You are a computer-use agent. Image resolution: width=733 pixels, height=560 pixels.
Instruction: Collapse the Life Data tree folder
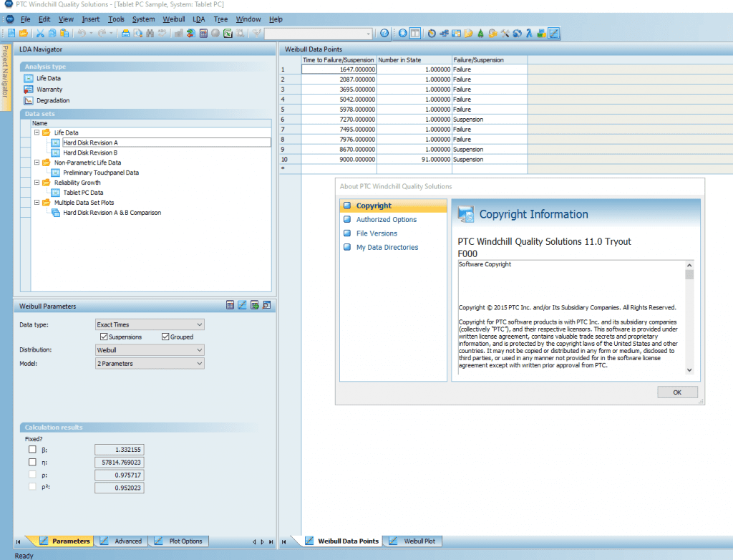coord(37,132)
